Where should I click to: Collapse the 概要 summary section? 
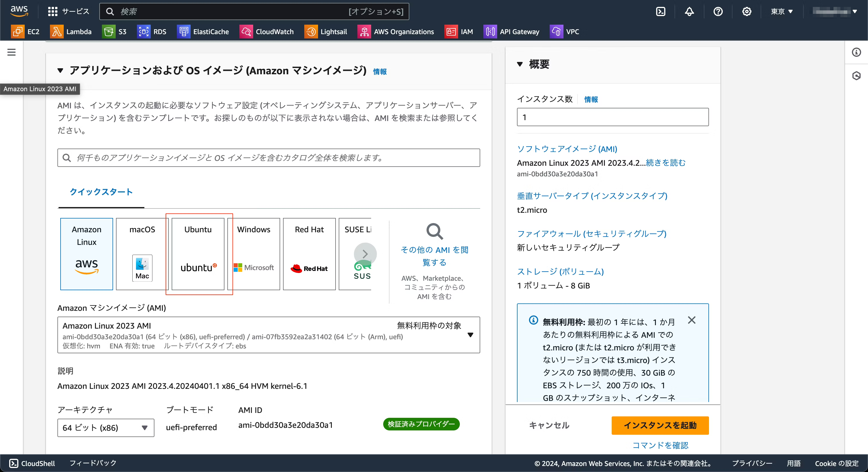pos(520,64)
